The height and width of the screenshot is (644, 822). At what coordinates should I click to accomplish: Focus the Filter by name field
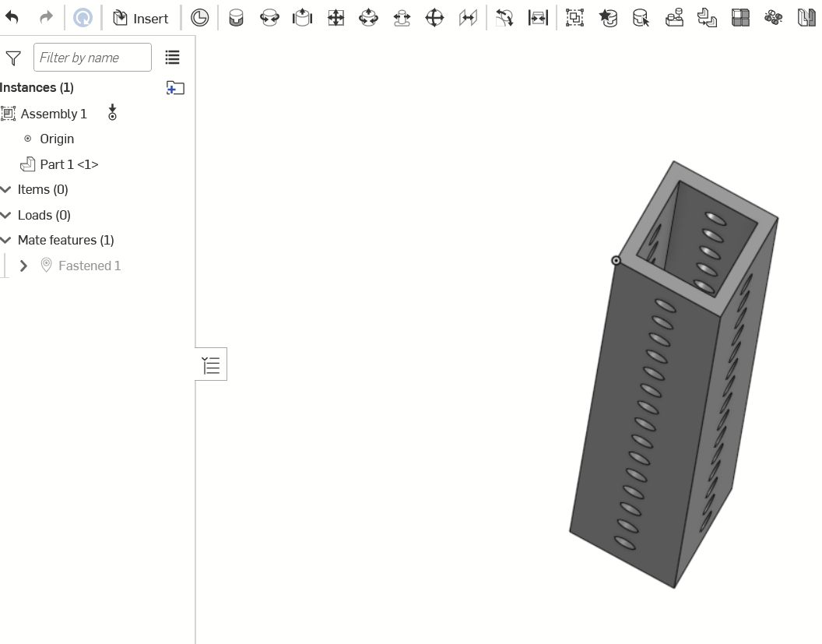click(93, 57)
